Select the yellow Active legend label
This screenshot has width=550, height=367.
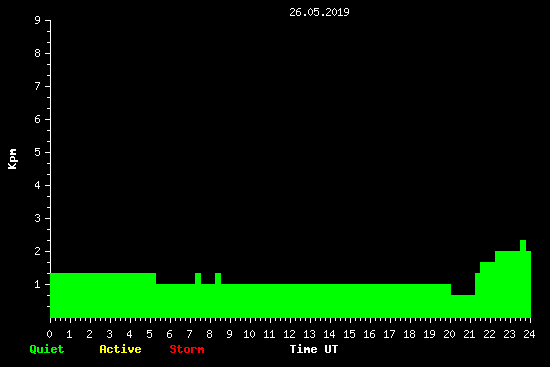(120, 349)
